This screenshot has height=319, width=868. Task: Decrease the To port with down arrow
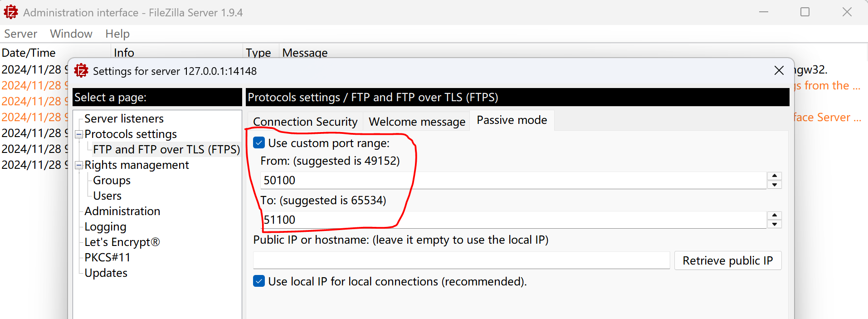click(775, 224)
